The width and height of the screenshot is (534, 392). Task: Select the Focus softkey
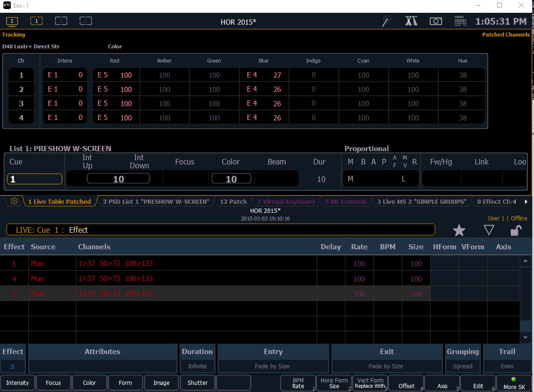54,383
